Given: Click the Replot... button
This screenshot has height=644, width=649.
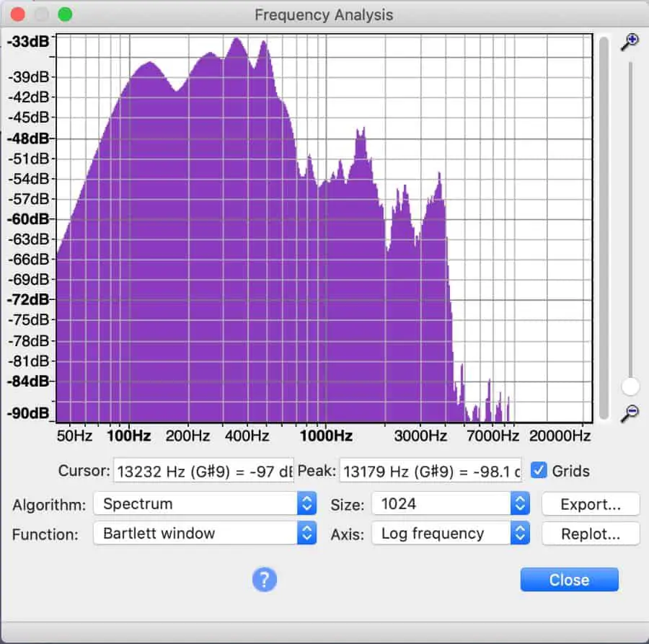Looking at the screenshot, I should [x=591, y=534].
